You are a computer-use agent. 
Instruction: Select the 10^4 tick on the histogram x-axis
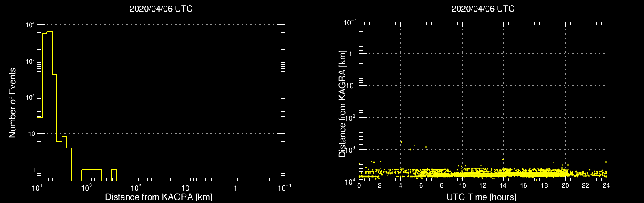[x=37, y=187]
